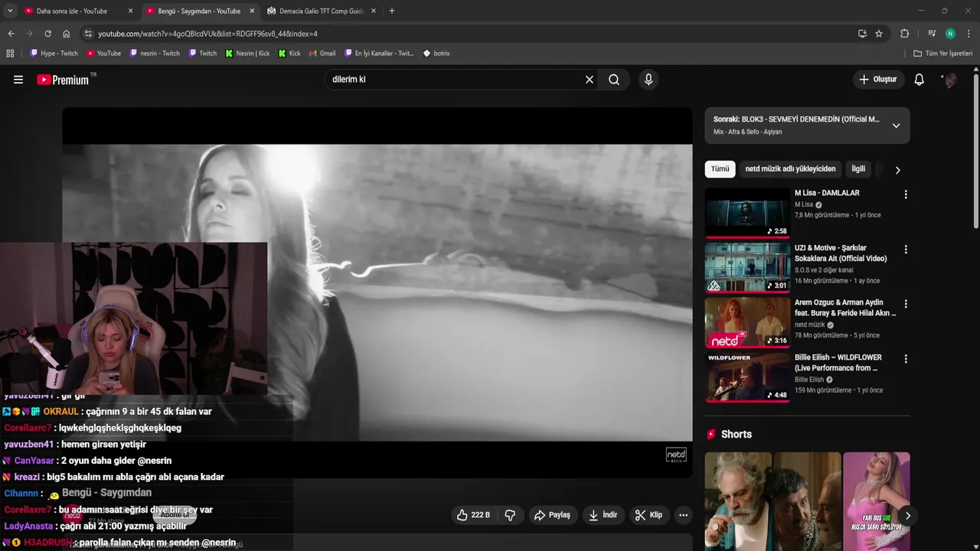The image size is (980, 551).
Task: Open options menu for UZI & Motive video
Action: pyautogui.click(x=906, y=249)
